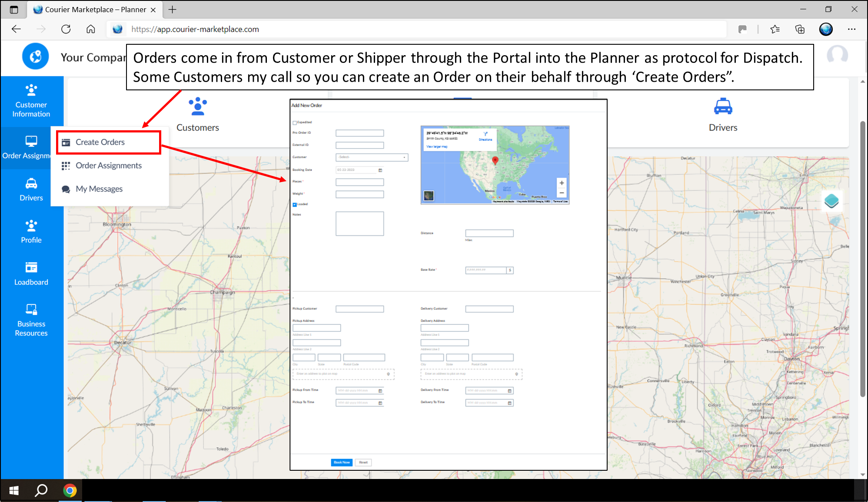
Task: Click the View larger map link
Action: (x=437, y=147)
